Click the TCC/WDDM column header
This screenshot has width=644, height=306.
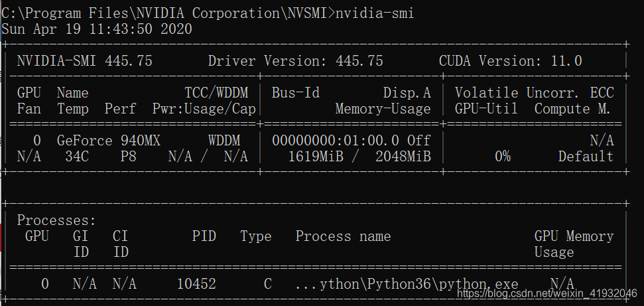216,93
